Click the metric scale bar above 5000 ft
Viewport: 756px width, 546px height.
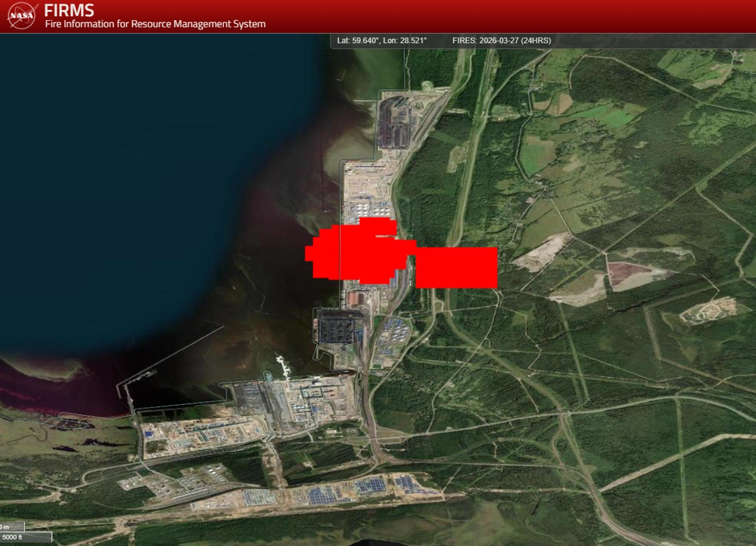click(12, 526)
